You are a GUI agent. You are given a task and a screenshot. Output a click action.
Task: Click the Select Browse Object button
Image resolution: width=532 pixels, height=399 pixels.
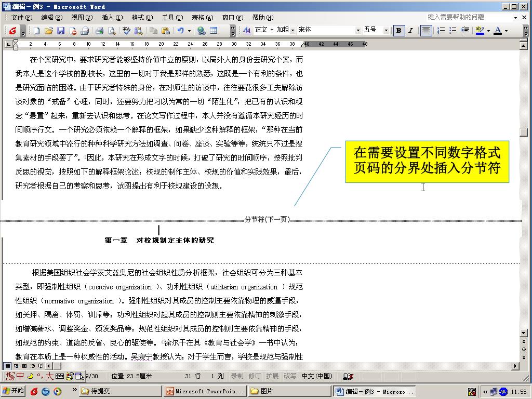(x=524, y=349)
